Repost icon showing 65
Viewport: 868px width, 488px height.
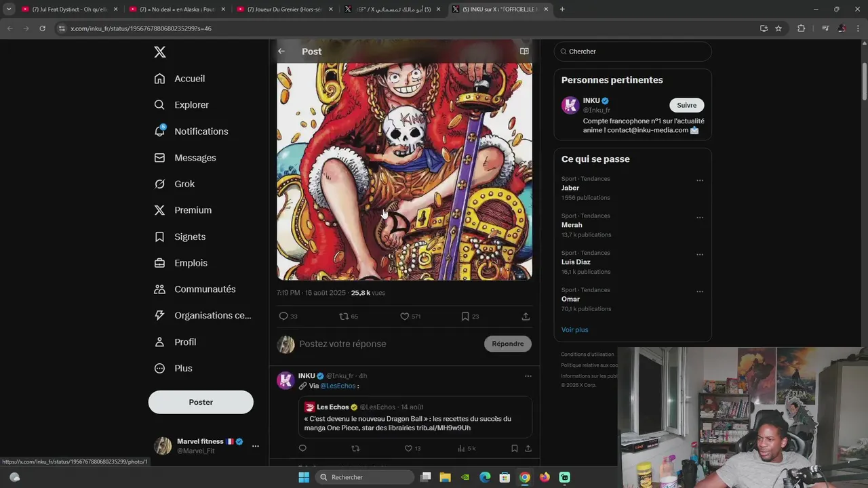pyautogui.click(x=344, y=317)
